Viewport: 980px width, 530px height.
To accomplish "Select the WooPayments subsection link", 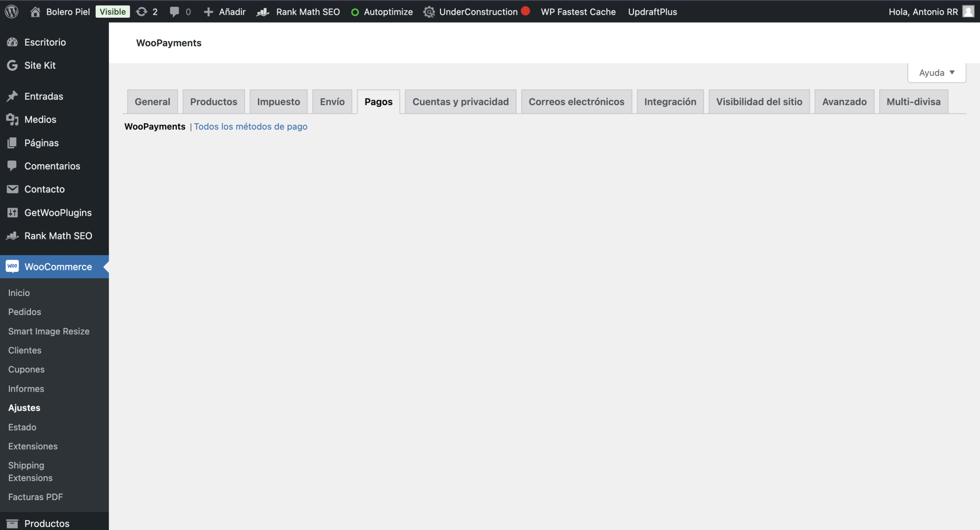I will click(155, 127).
